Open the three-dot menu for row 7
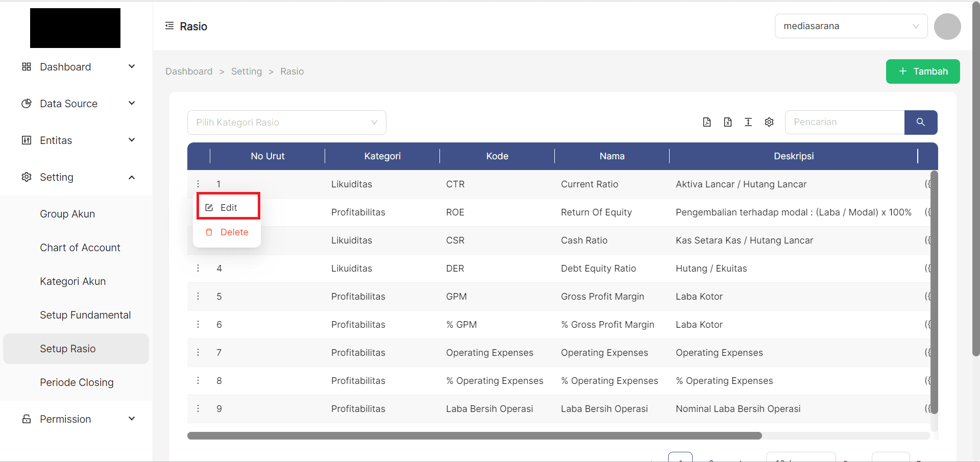Viewport: 980px width, 462px height. point(198,352)
